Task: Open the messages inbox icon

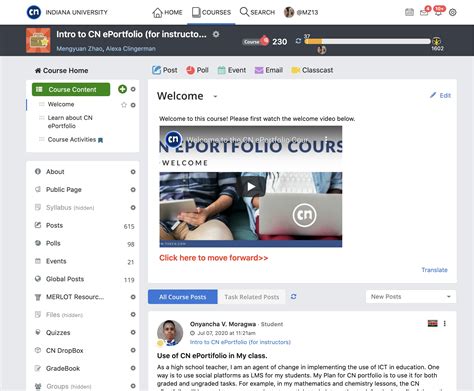Action: coord(424,13)
